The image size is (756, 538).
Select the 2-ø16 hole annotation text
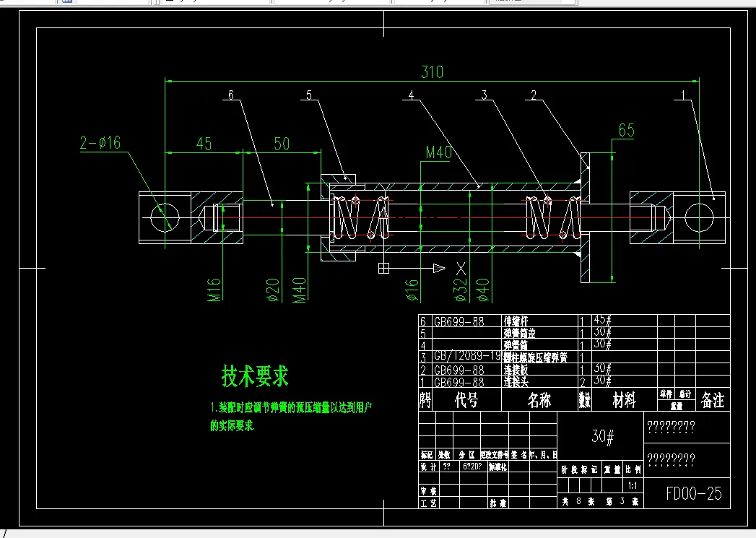100,143
